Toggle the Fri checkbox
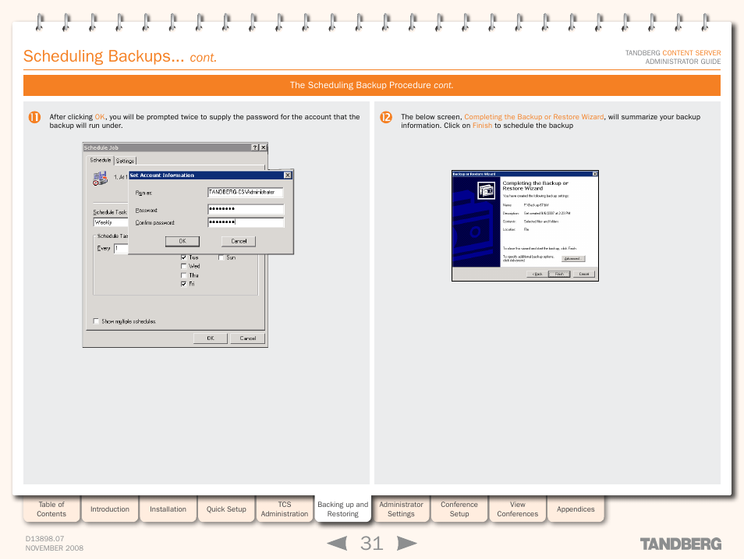The height and width of the screenshot is (560, 744). point(183,284)
